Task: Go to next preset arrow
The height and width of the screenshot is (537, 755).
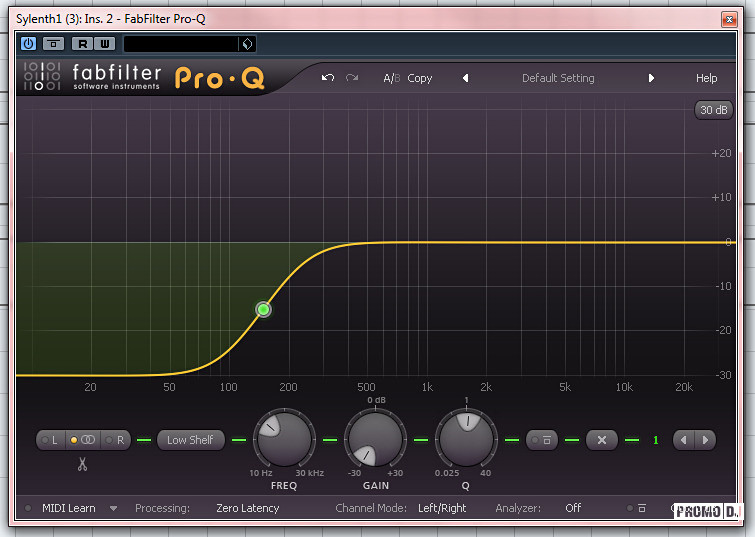Action: [x=651, y=78]
